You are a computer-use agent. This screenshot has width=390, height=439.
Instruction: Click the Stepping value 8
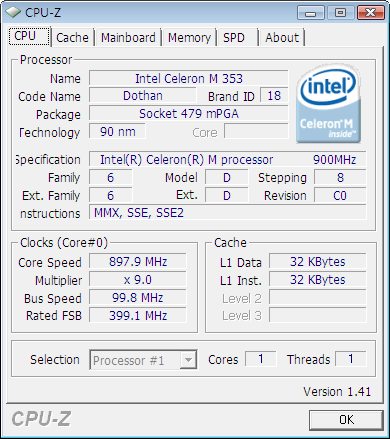click(x=340, y=177)
